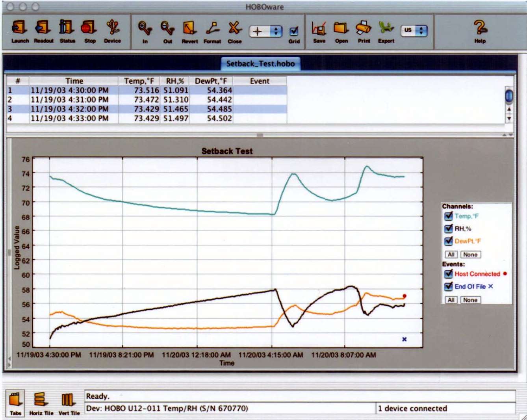Click the Time axis label

click(227, 363)
